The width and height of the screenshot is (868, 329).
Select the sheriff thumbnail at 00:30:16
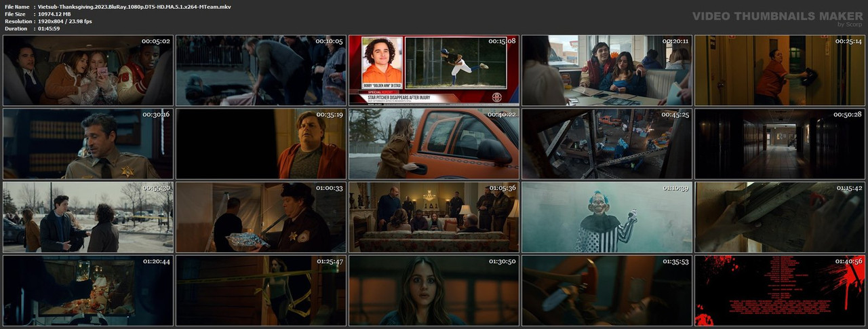click(x=88, y=144)
